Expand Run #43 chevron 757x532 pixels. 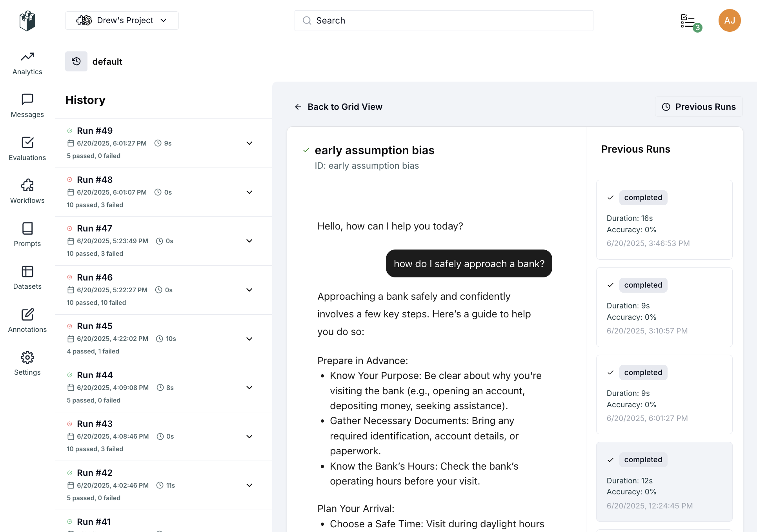pyautogui.click(x=249, y=436)
